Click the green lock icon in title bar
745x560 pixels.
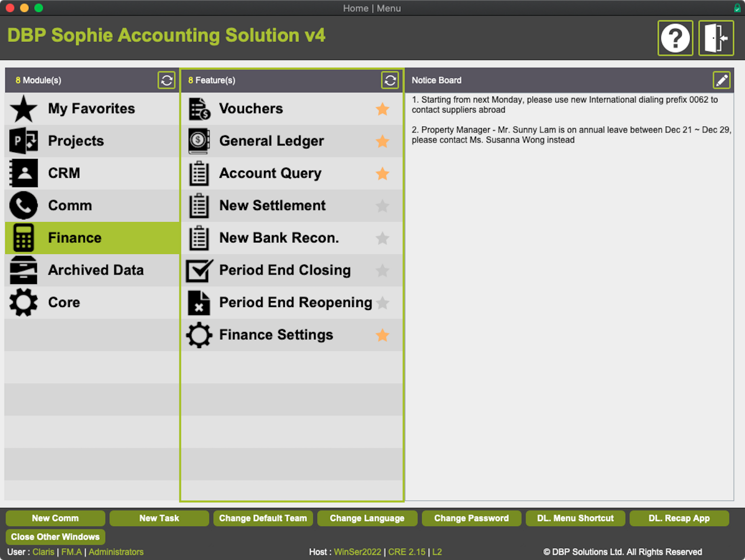tap(737, 8)
